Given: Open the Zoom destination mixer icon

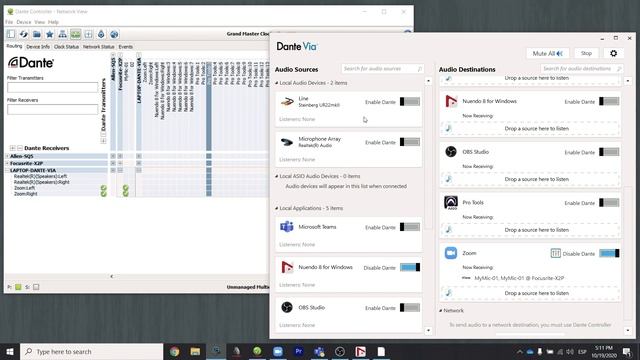Looking at the screenshot, I should (x=556, y=253).
